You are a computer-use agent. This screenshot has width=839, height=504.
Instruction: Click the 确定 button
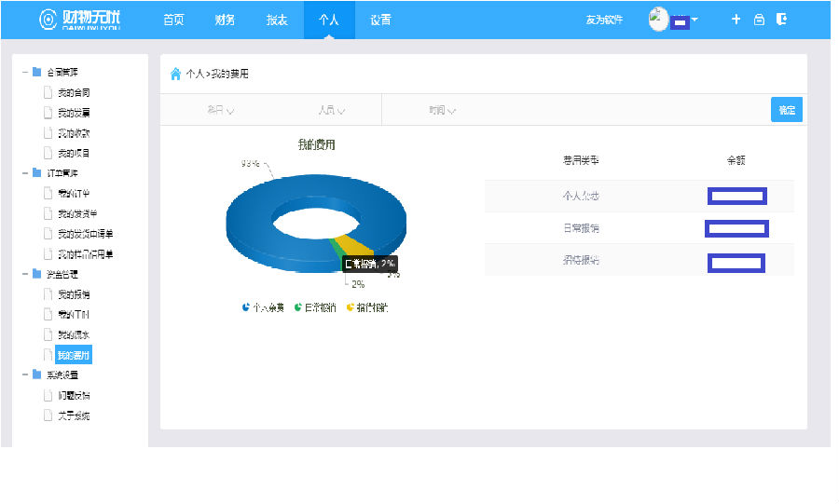tap(786, 110)
